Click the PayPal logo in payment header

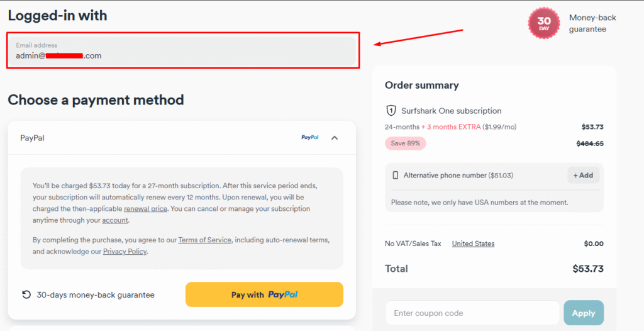(x=310, y=137)
